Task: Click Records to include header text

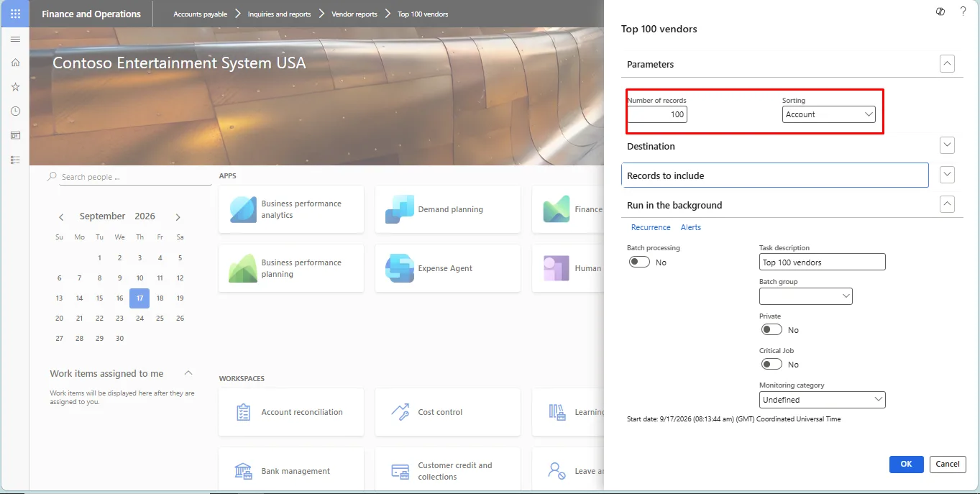Action: (x=666, y=175)
